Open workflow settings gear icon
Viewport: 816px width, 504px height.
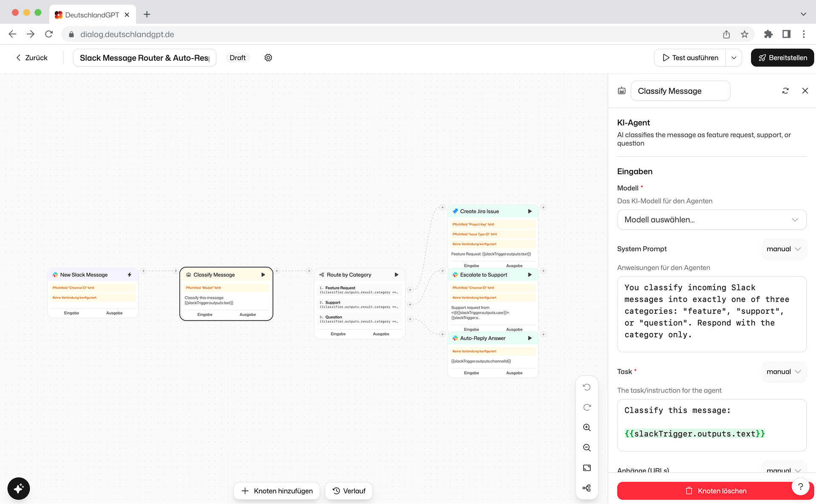coord(268,58)
